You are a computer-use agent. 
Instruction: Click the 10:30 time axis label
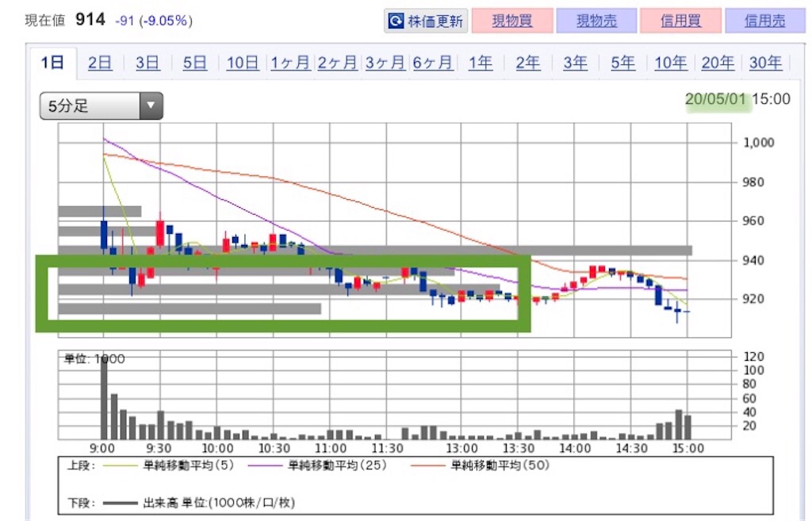[x=274, y=448]
